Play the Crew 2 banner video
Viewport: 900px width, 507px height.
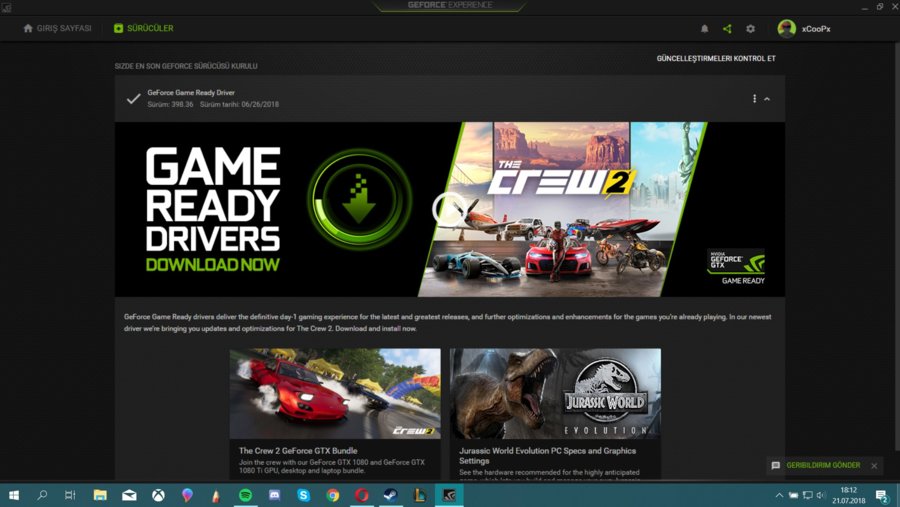450,209
